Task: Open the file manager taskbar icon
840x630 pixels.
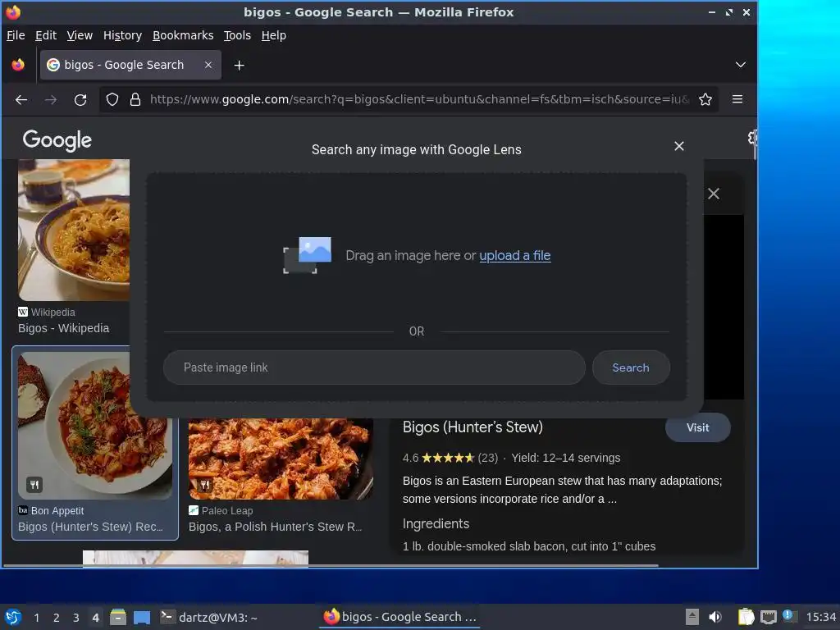Action: click(118, 617)
